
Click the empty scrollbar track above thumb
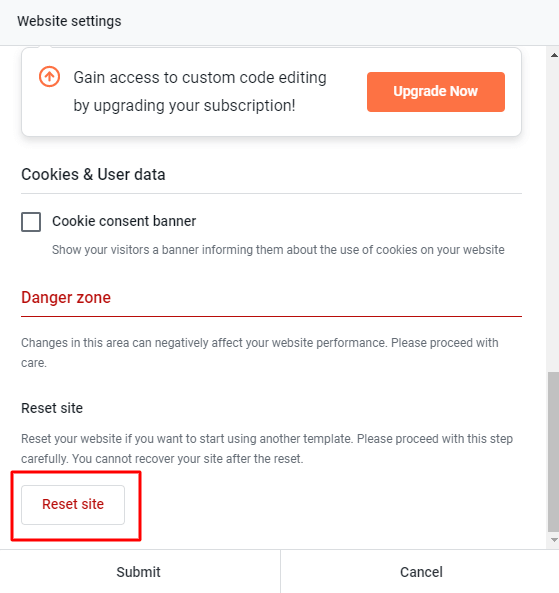[553, 216]
